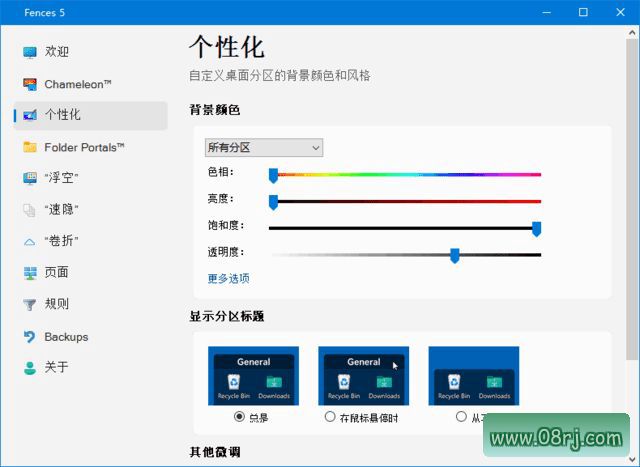Click the Folder Portals folder icon
640x467 pixels.
(30, 147)
